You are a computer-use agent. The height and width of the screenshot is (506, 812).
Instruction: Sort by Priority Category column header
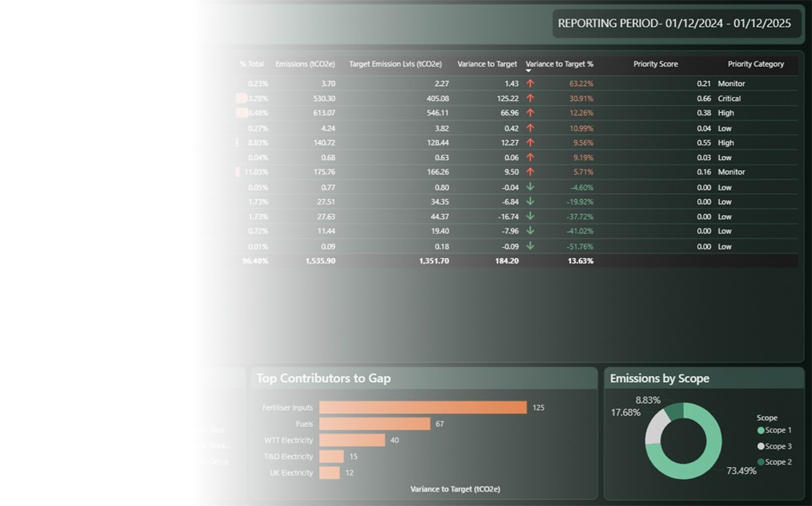click(x=755, y=64)
